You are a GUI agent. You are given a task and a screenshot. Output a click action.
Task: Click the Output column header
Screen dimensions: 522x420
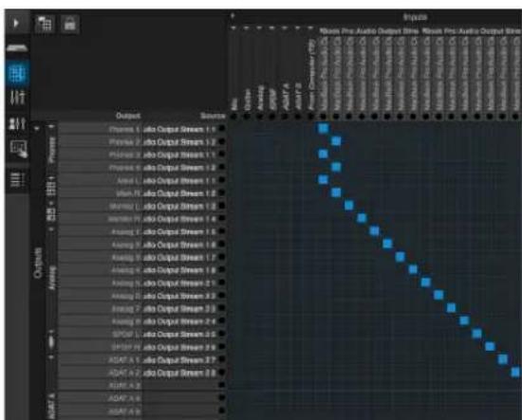(x=128, y=116)
